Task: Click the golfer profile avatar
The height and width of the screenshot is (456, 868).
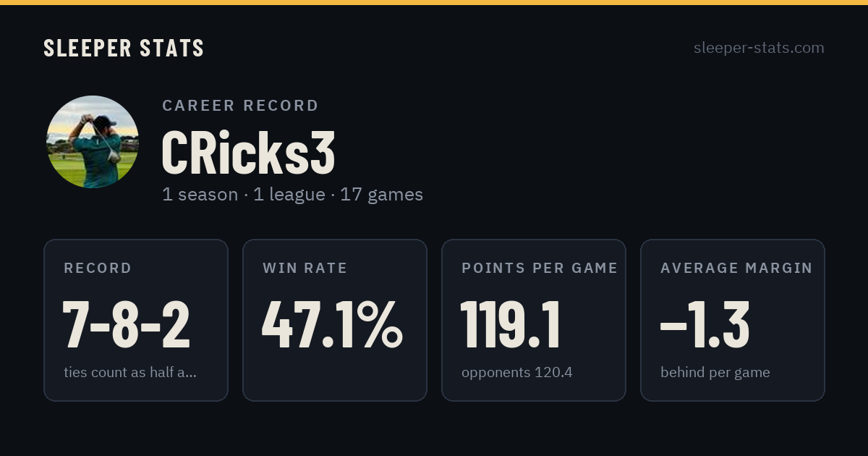Action: [93, 142]
